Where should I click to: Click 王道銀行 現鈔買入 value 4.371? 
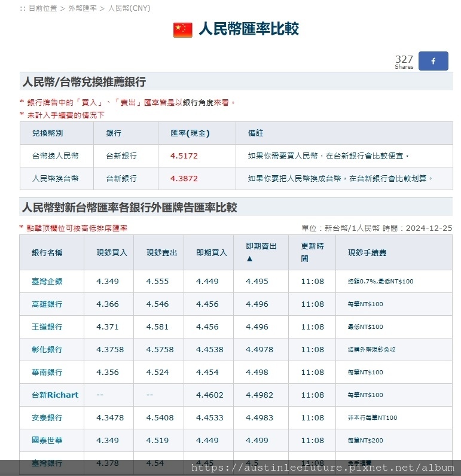tap(108, 327)
